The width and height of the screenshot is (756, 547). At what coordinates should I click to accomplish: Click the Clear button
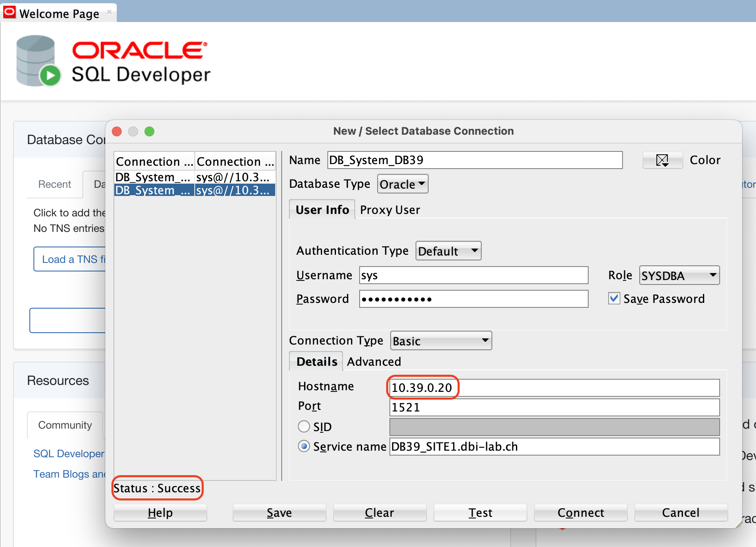tap(380, 512)
